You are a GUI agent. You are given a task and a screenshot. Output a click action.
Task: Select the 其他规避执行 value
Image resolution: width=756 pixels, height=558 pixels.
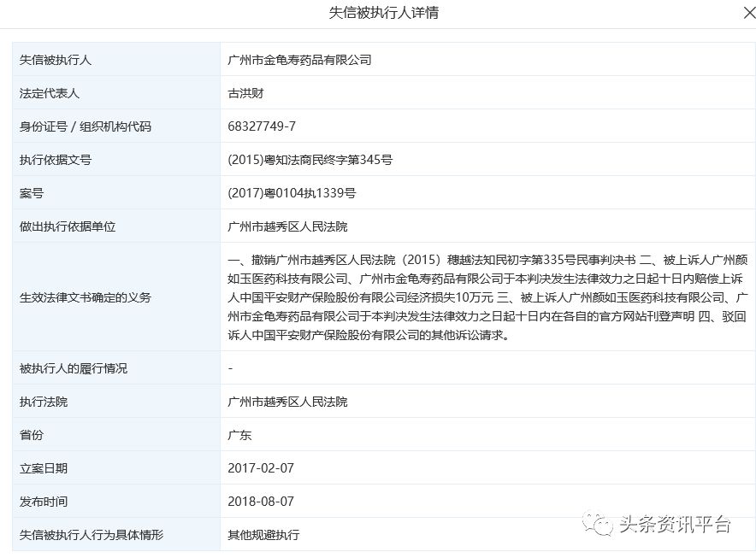coord(263,535)
